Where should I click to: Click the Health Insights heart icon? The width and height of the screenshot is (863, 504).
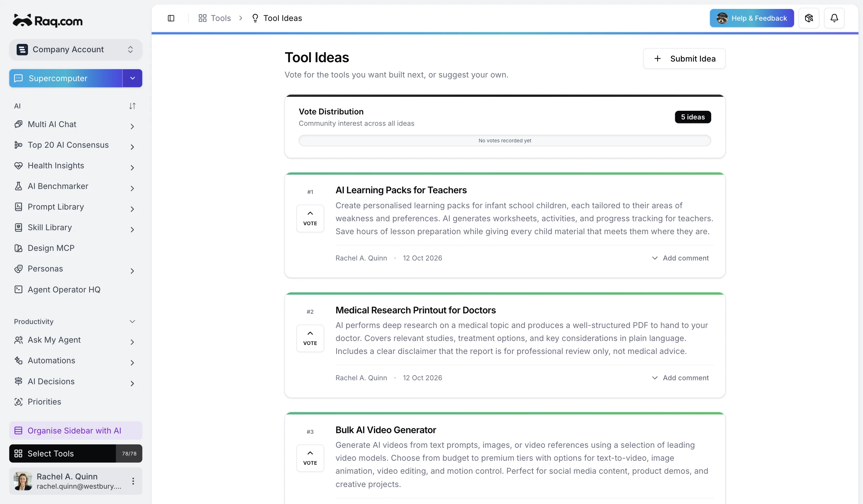point(19,166)
